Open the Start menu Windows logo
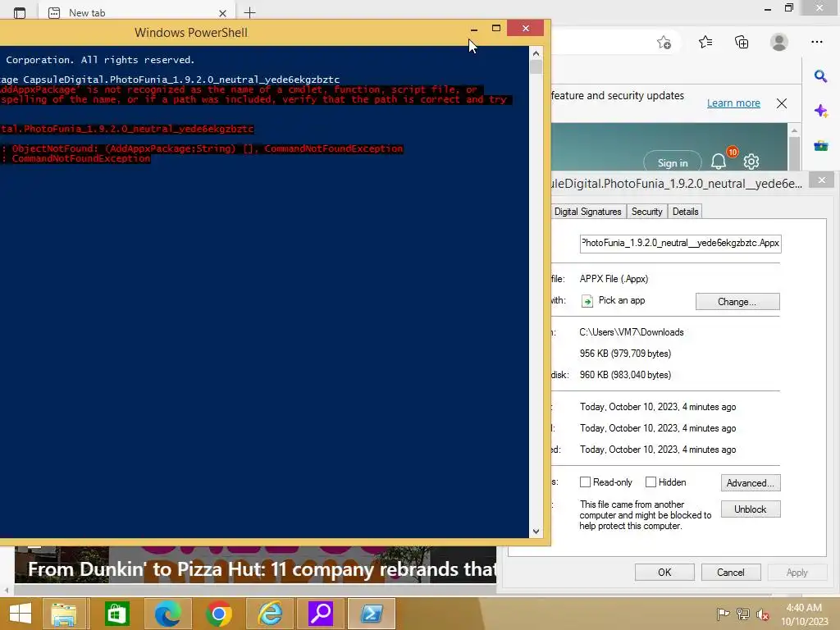This screenshot has width=840, height=630. coord(21,614)
